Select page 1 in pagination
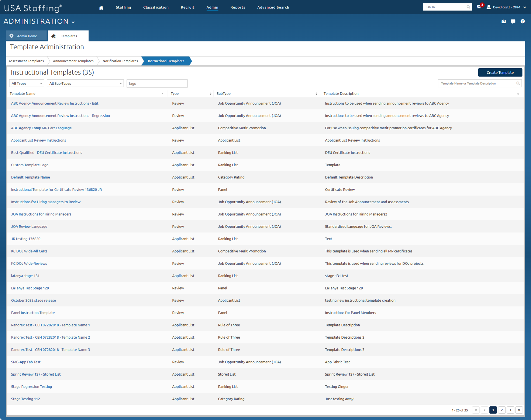531x420 pixels. point(493,410)
